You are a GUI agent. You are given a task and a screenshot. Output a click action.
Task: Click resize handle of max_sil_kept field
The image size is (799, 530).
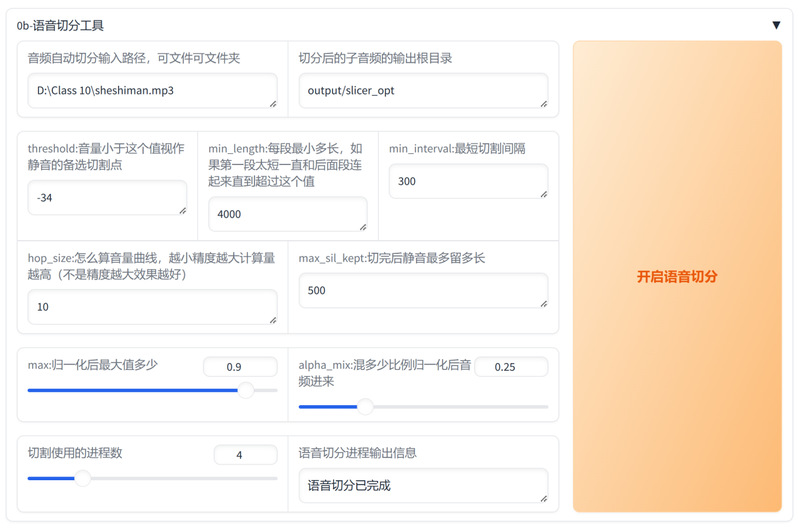tap(543, 302)
